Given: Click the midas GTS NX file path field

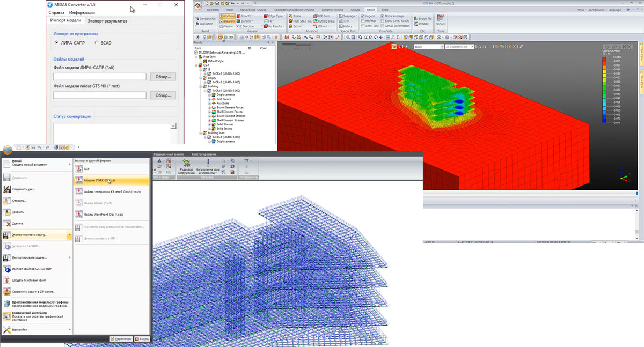Looking at the screenshot, I should (x=99, y=95).
